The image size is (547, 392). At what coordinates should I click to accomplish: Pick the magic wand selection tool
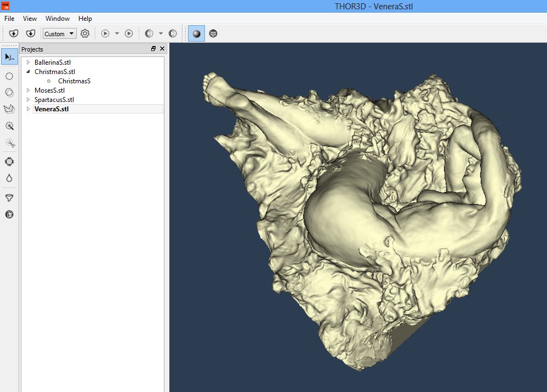pos(9,126)
